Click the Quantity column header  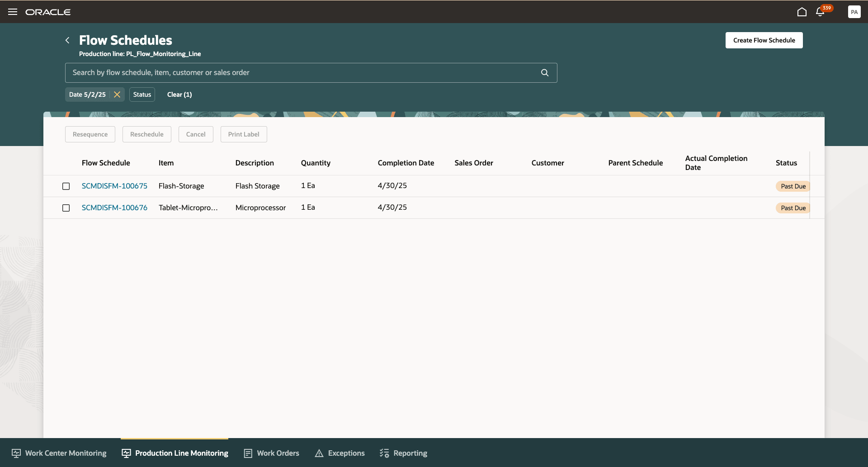(316, 163)
